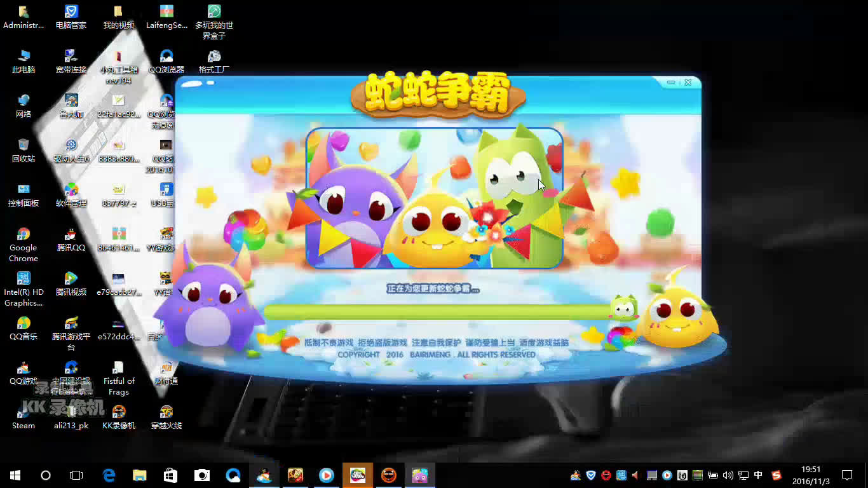Open 此电脑 desktop icon

pos(24,62)
